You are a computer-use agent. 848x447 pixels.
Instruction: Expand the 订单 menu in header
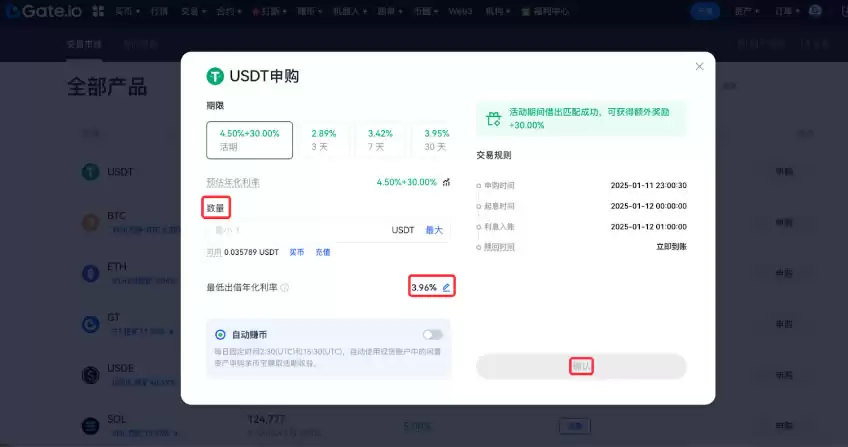(x=787, y=11)
